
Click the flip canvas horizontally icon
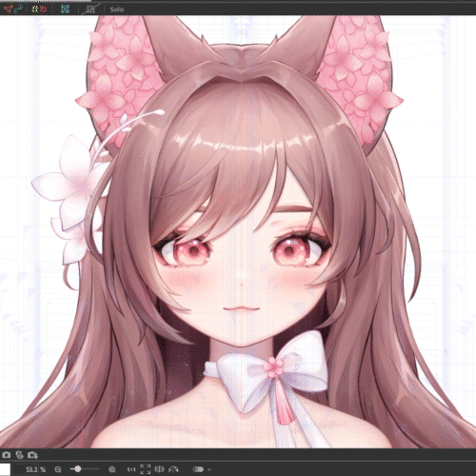(x=173, y=469)
